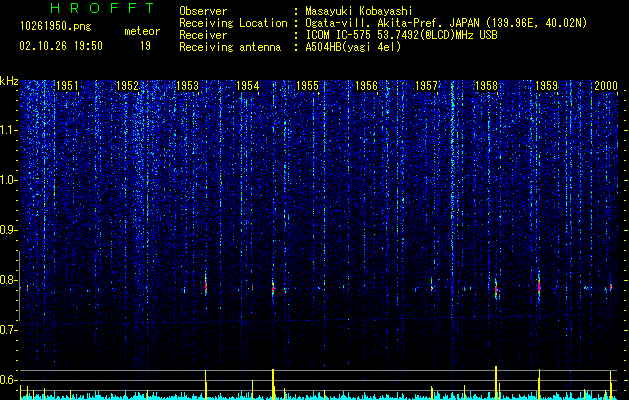
Task: Click the 1959 time label
Action: point(546,86)
